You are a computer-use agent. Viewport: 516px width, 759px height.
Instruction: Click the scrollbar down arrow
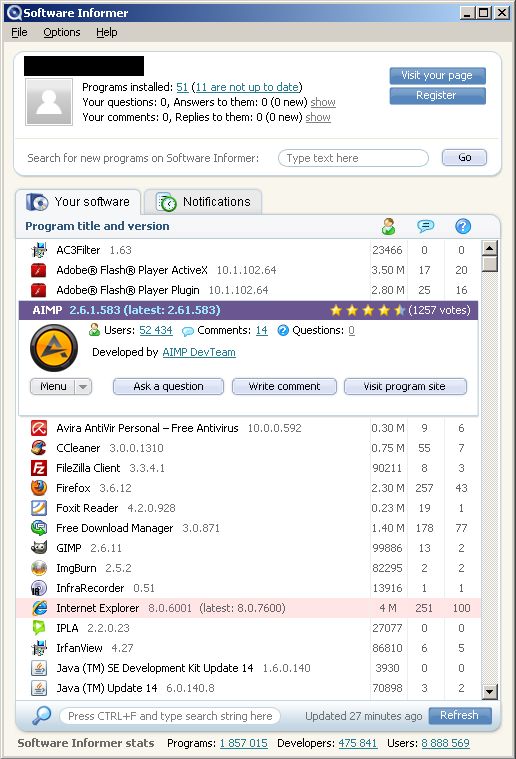coord(490,692)
